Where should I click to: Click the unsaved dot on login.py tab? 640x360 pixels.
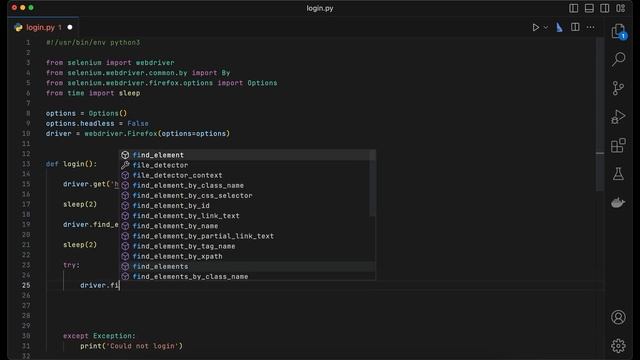click(x=70, y=27)
